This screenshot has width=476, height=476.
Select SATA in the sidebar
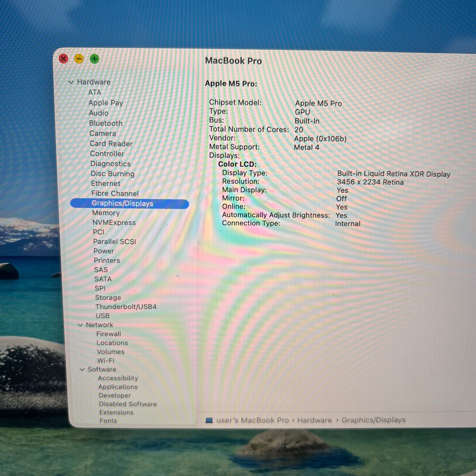pyautogui.click(x=103, y=279)
